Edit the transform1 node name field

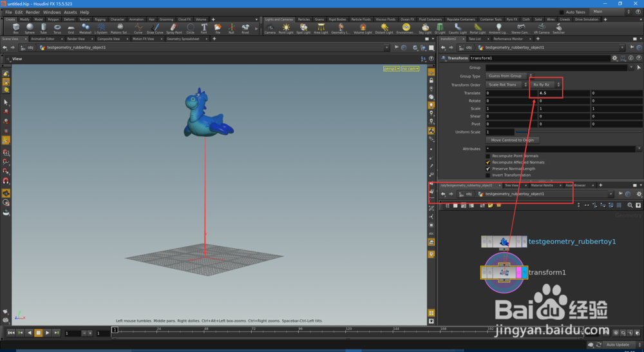(539, 59)
